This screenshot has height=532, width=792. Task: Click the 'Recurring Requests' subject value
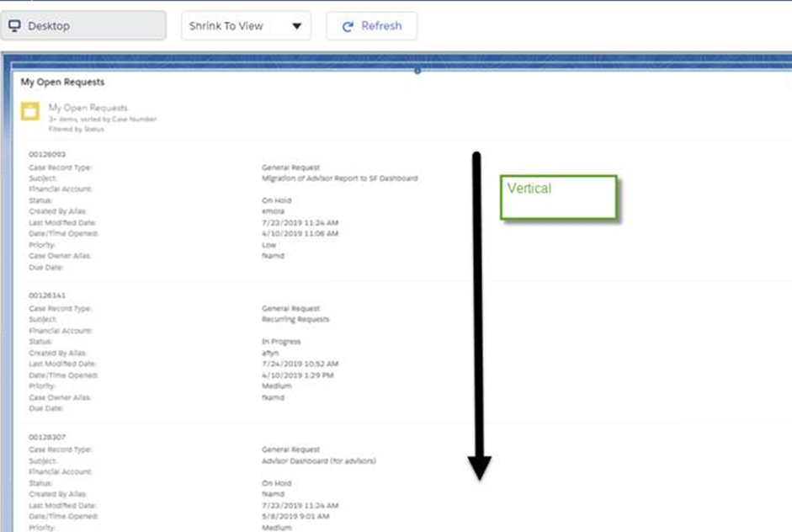tap(295, 319)
